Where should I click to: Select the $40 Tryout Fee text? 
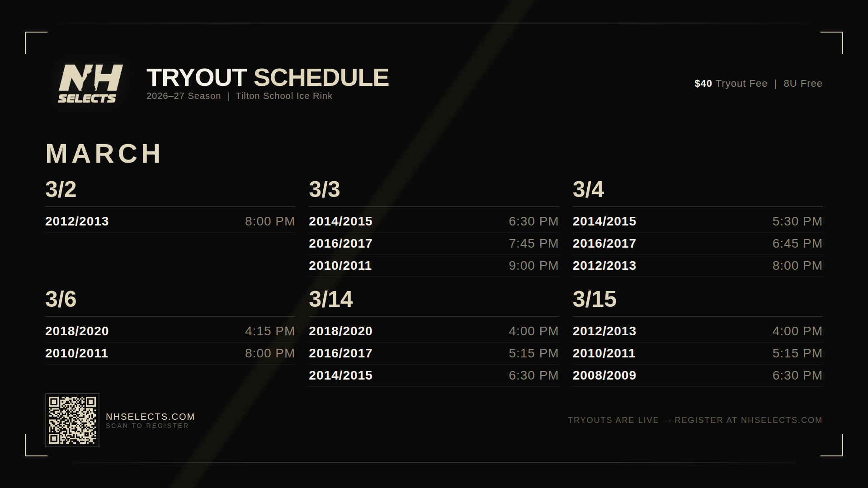tap(731, 84)
